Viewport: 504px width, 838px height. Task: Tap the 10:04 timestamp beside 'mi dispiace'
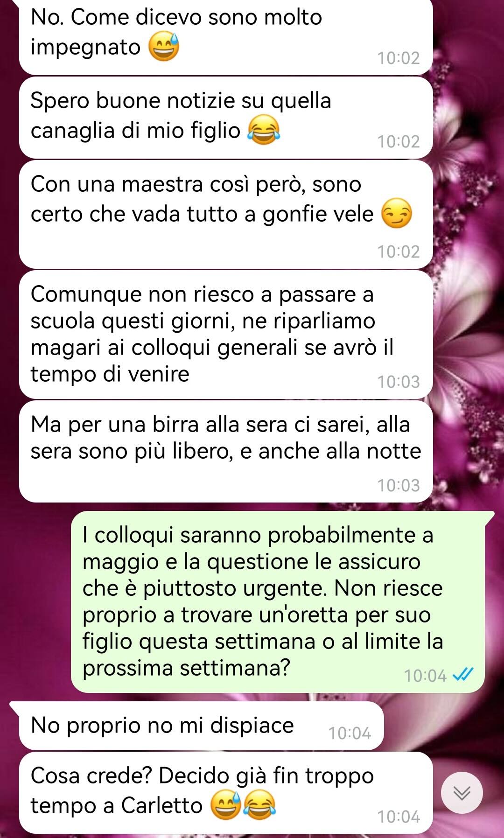click(x=350, y=733)
